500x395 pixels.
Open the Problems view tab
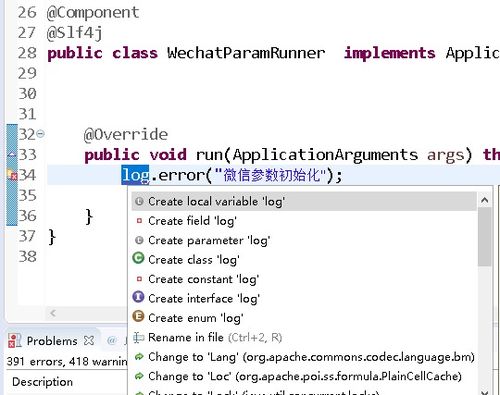[x=52, y=341]
